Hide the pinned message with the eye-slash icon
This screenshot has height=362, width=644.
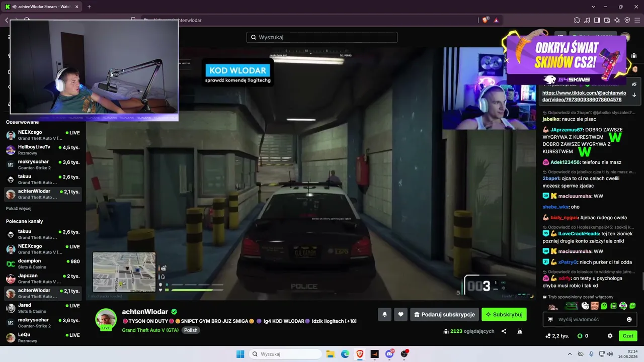pos(634,84)
